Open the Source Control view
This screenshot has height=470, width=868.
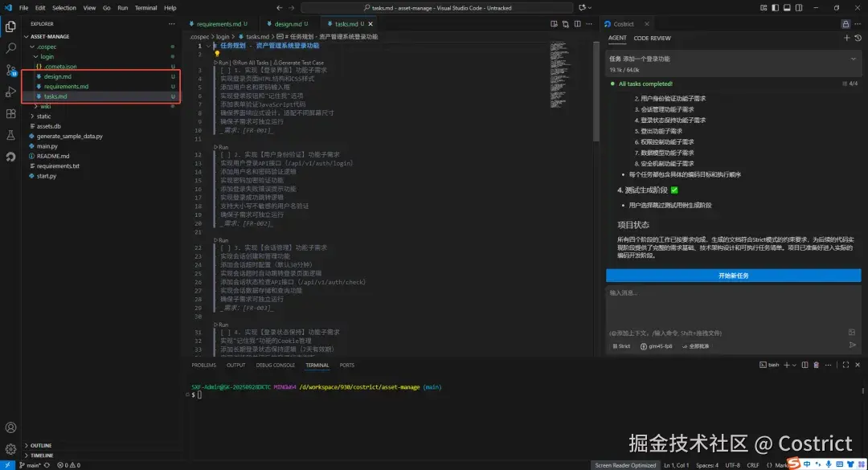pos(10,71)
